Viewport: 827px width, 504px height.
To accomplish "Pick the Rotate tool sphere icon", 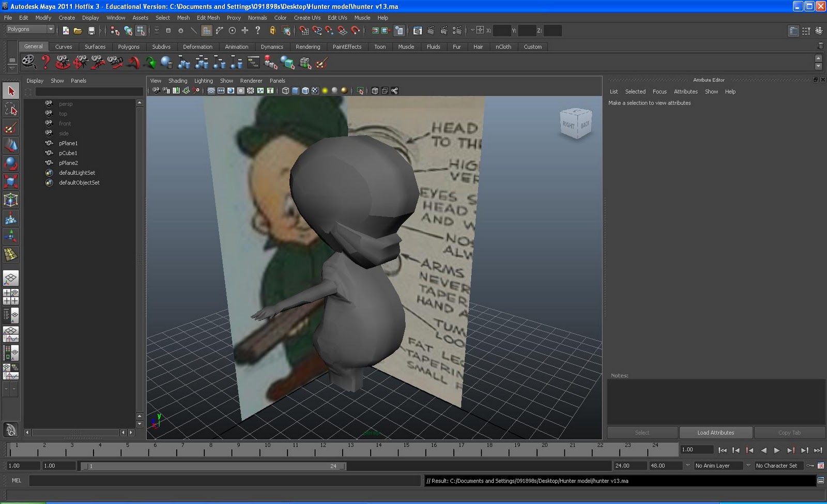I will point(11,163).
